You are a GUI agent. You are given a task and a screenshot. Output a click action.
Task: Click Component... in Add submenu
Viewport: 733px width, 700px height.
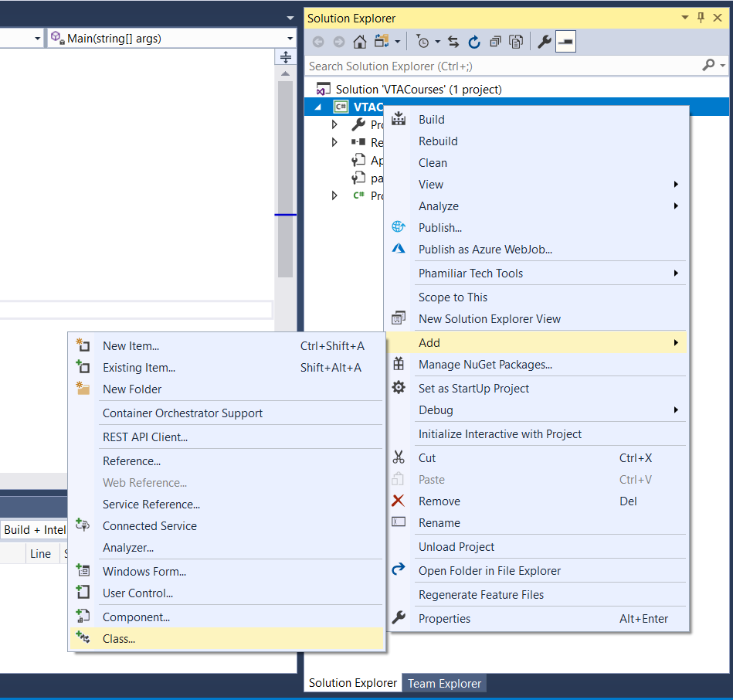point(227,617)
